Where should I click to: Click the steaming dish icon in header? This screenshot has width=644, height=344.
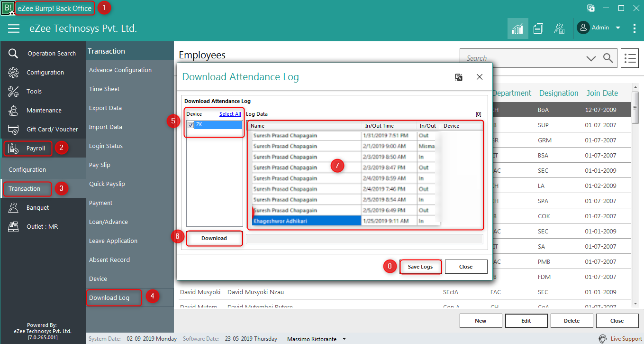tap(559, 28)
